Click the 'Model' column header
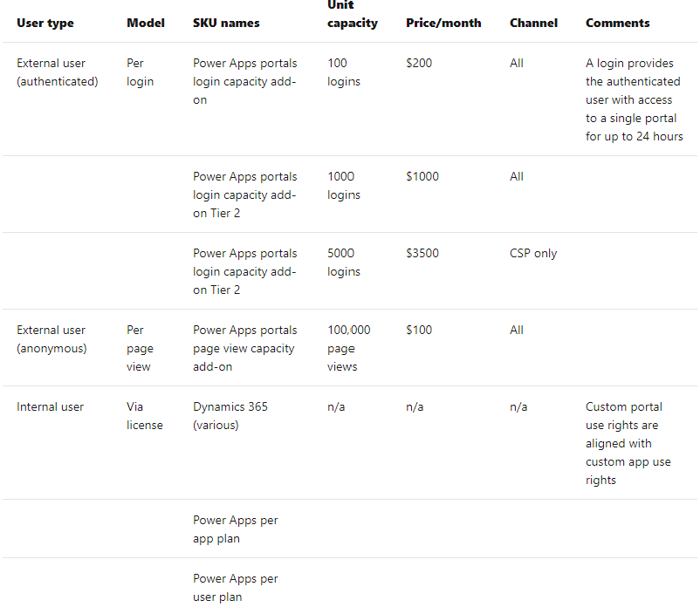700x614 pixels. (x=145, y=23)
